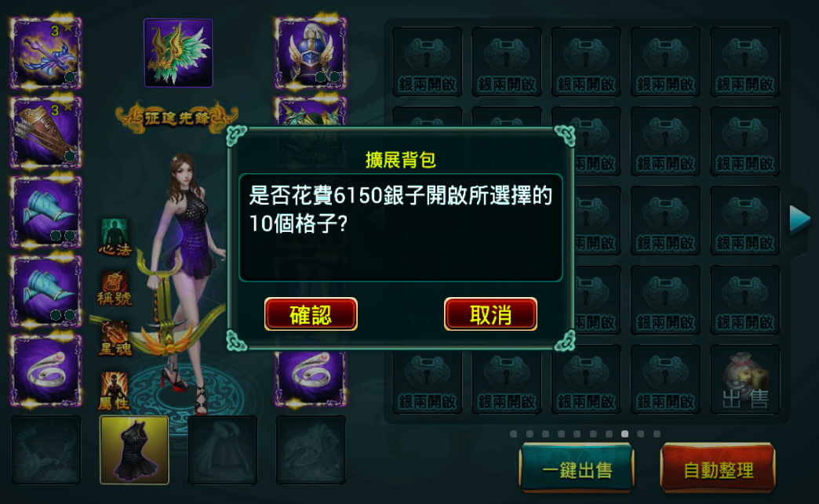Screen dimensions: 819x504
Task: Confirm purchase with 確認 button
Action: point(311,314)
